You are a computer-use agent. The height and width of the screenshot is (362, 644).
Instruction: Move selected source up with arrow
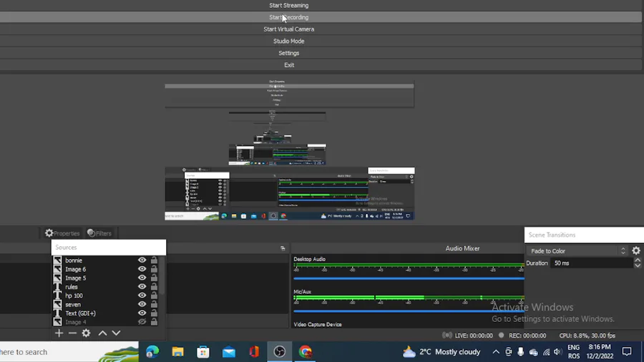coord(102,333)
